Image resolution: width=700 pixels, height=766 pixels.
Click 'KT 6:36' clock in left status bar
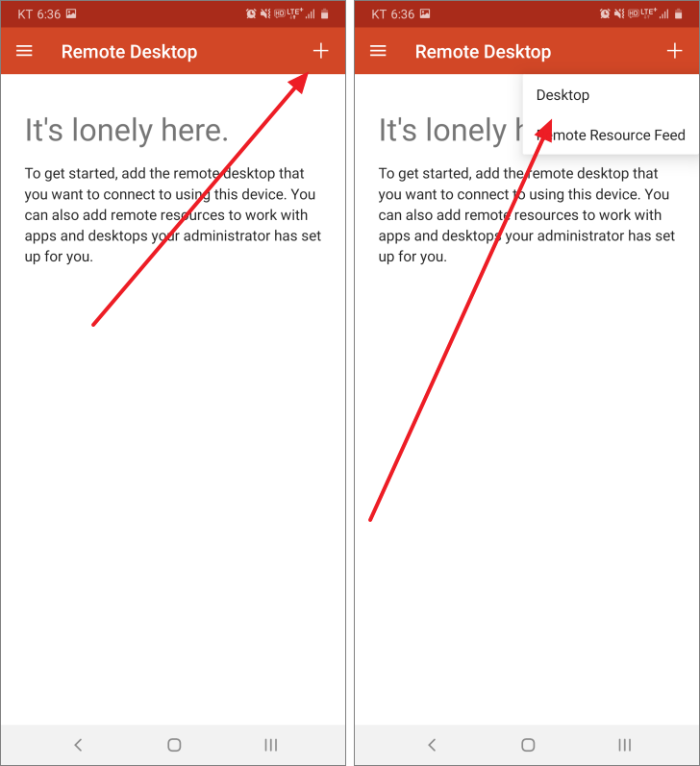tap(39, 14)
